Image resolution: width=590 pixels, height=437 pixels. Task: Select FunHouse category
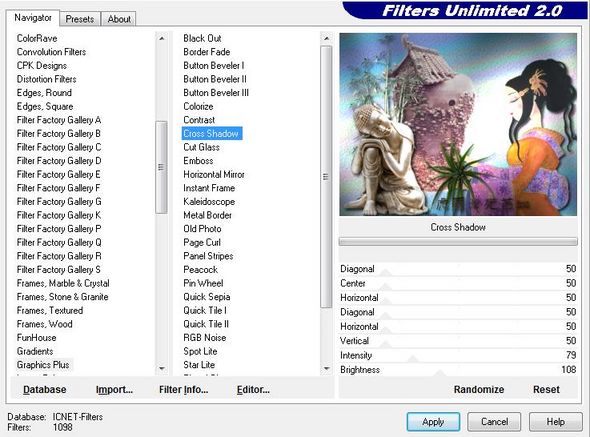click(36, 338)
